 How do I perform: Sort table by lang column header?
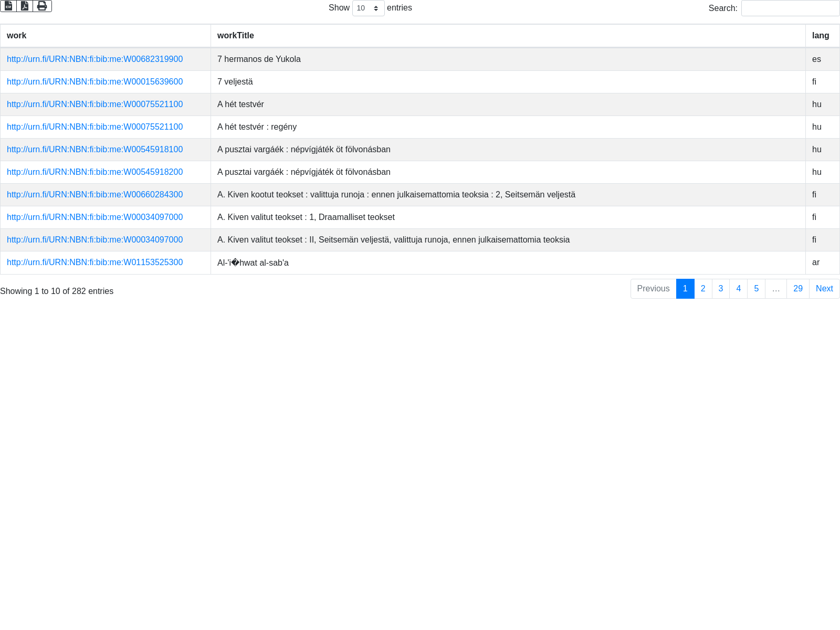click(822, 36)
